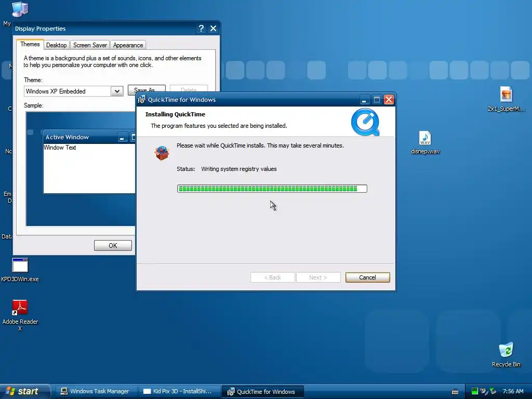Switch to the Desktop tab
This screenshot has width=532, height=399.
coord(56,45)
